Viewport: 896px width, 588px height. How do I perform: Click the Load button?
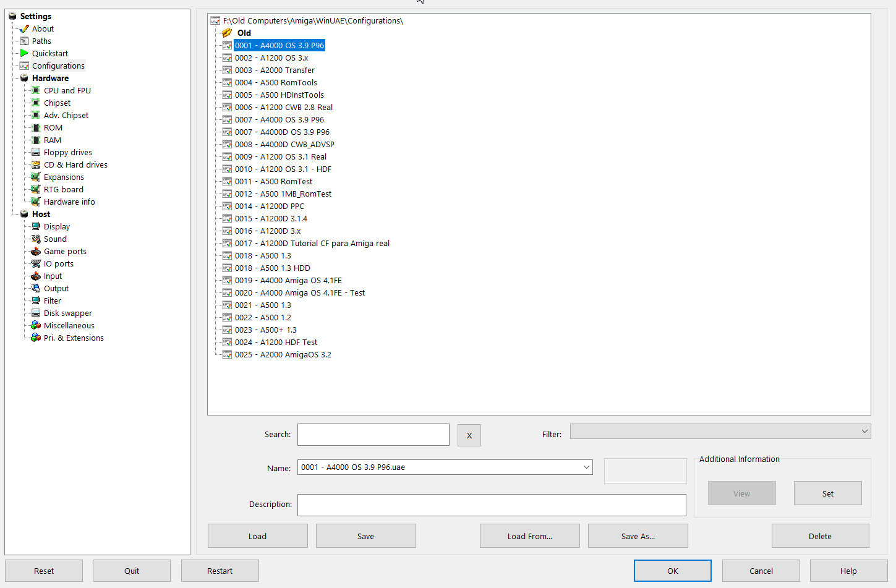coord(257,536)
